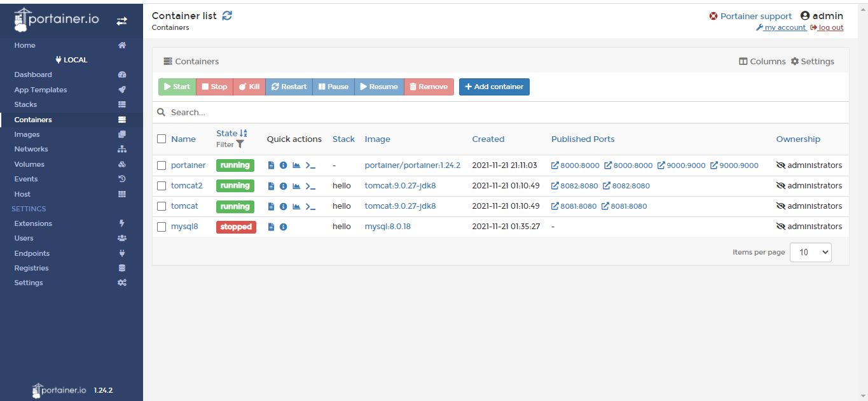Open the Items per page dropdown
This screenshot has width=868, height=401.
pos(810,252)
